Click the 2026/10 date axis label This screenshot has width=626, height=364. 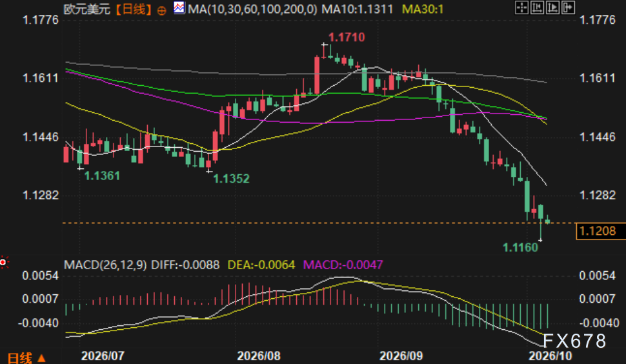[550, 356]
